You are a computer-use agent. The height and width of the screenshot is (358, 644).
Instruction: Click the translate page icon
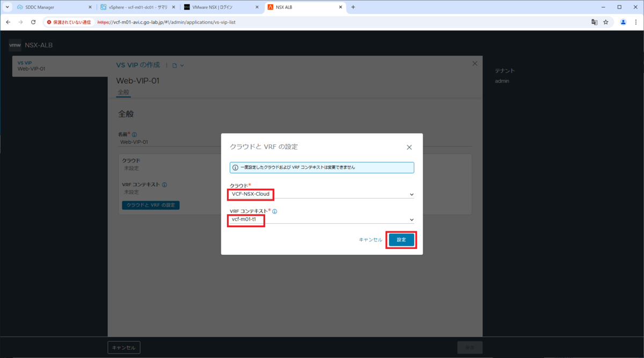[x=594, y=22]
